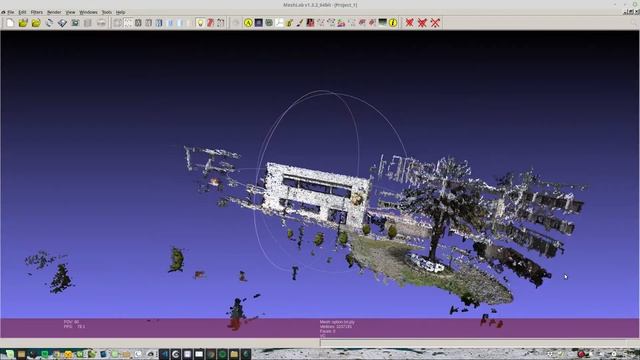The image size is (640, 360).
Task: Switch to wireframe render mode
Action: pyautogui.click(x=138, y=23)
